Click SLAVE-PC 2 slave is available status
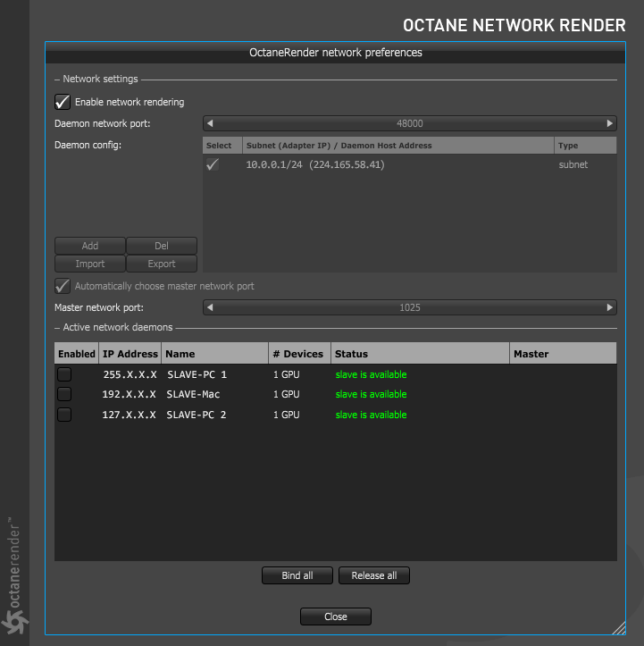This screenshot has height=646, width=644. [x=371, y=415]
